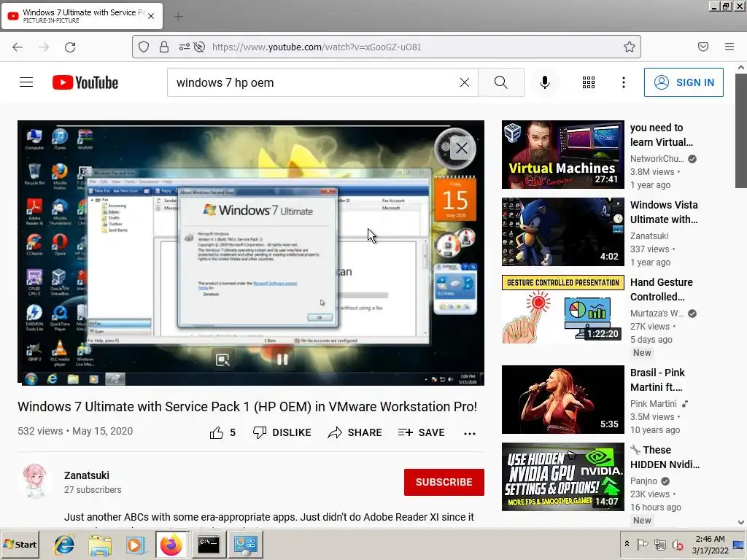Open Virtual Machines video thumbnail
This screenshot has height=560, width=747.
tap(562, 155)
